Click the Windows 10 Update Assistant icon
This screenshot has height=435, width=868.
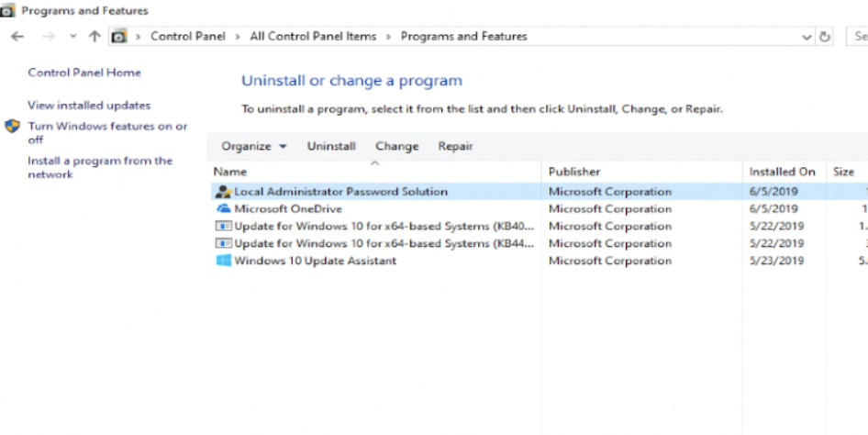coord(223,261)
